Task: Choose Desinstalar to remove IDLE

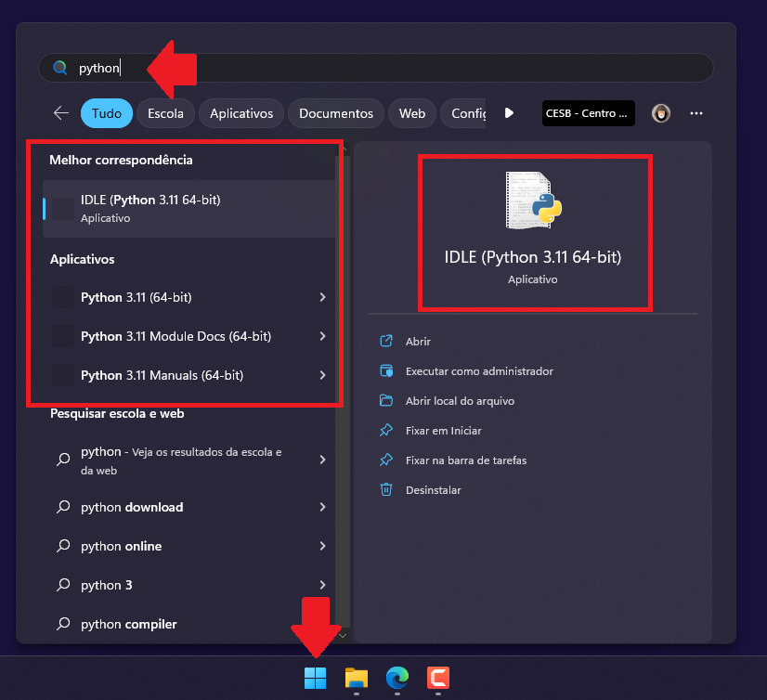Action: [434, 490]
